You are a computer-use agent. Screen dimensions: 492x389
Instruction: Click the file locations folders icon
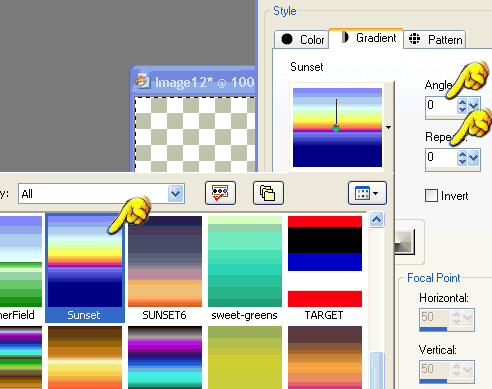click(268, 193)
